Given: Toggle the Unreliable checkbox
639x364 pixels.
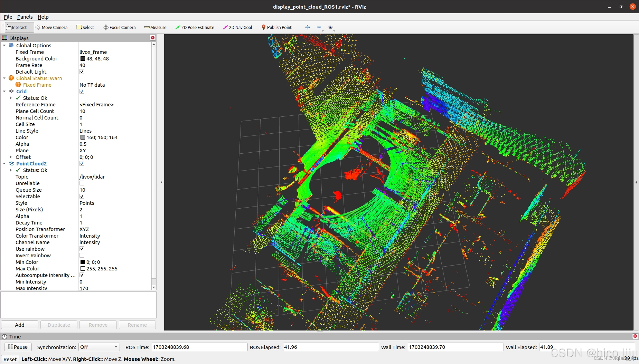Looking at the screenshot, I should click(x=82, y=183).
